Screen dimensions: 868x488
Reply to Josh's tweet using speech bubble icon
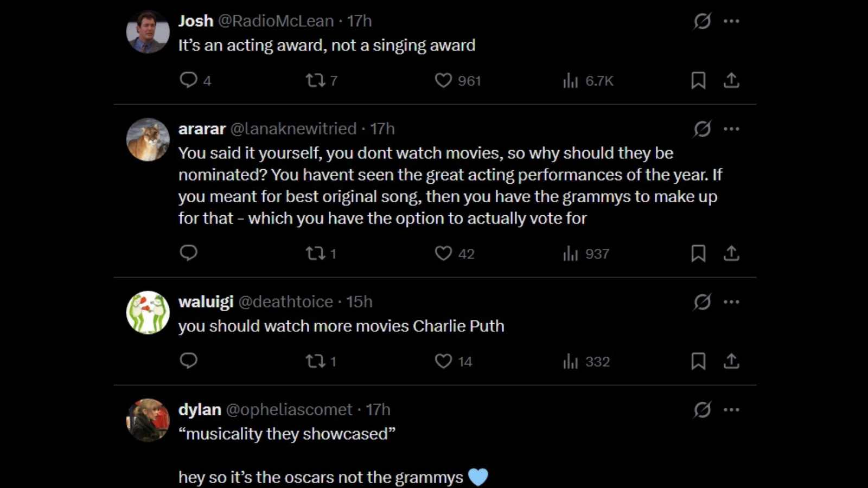[x=188, y=80]
